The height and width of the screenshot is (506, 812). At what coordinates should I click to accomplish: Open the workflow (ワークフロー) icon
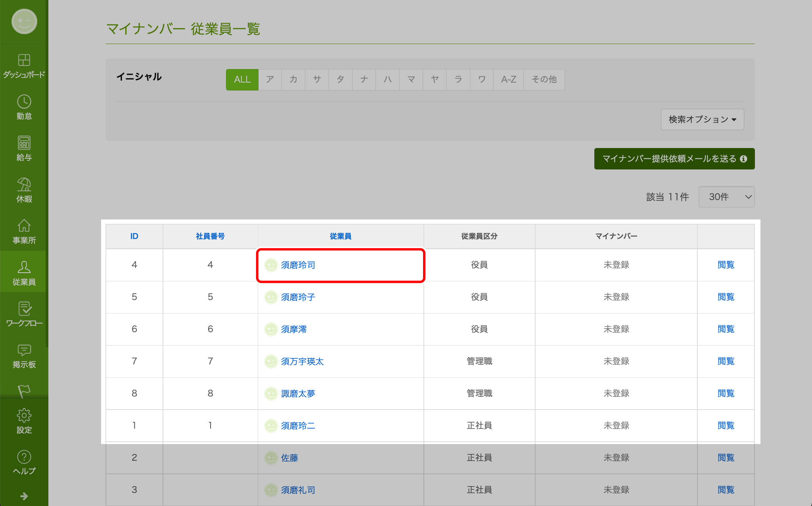tap(24, 309)
